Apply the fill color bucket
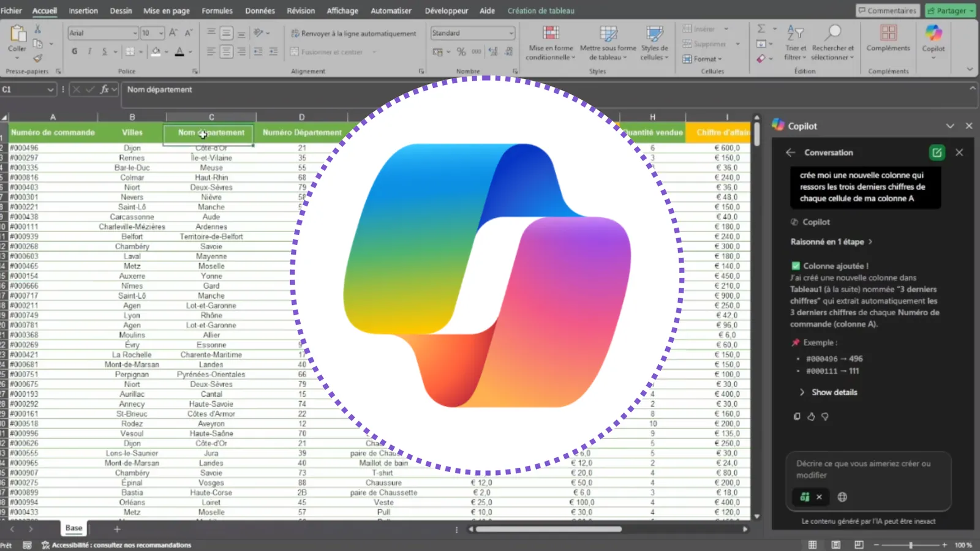This screenshot has width=980, height=551. coord(156,51)
